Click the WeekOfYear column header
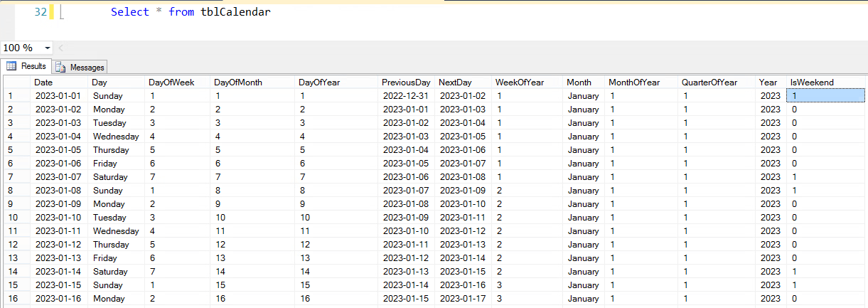The image size is (868, 308). tap(528, 83)
